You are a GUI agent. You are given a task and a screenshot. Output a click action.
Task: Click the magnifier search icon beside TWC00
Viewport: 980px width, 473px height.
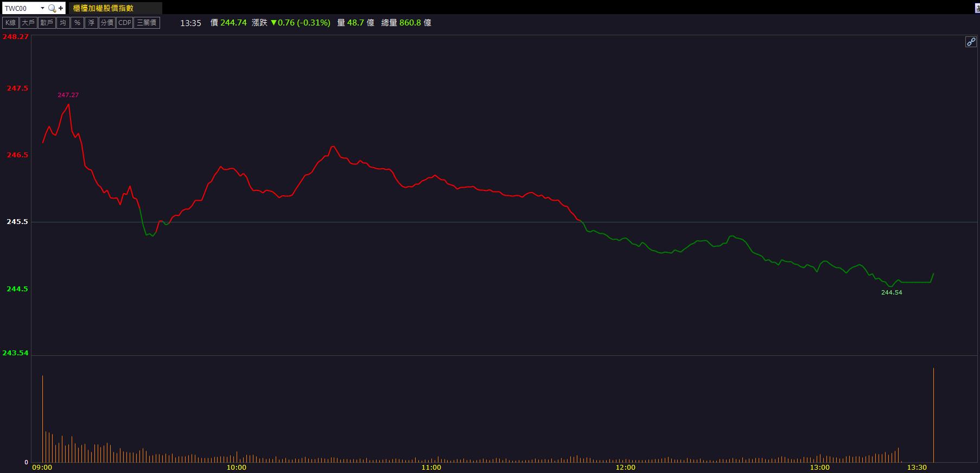point(52,8)
